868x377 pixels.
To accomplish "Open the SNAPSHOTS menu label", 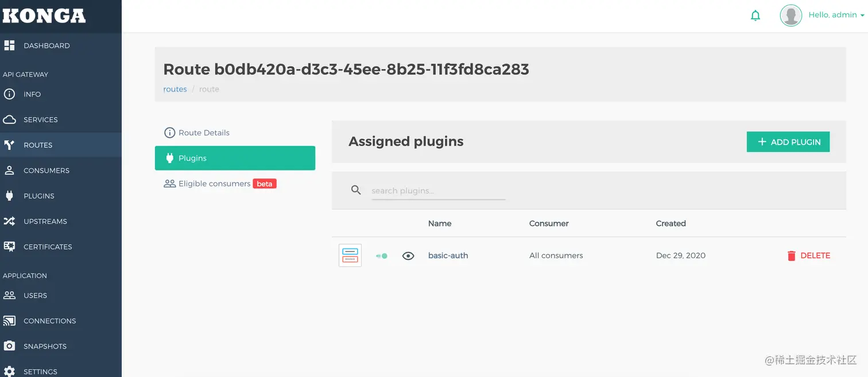I will pos(45,346).
